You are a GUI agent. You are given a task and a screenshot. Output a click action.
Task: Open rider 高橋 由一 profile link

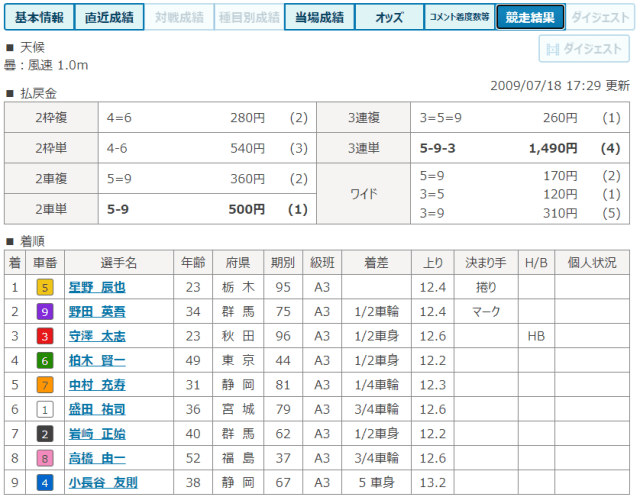point(97,458)
